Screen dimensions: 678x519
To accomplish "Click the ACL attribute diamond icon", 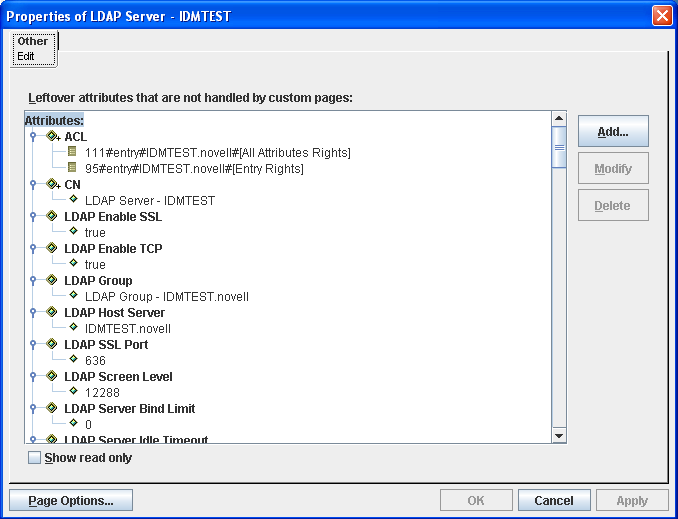I will pyautogui.click(x=52, y=136).
